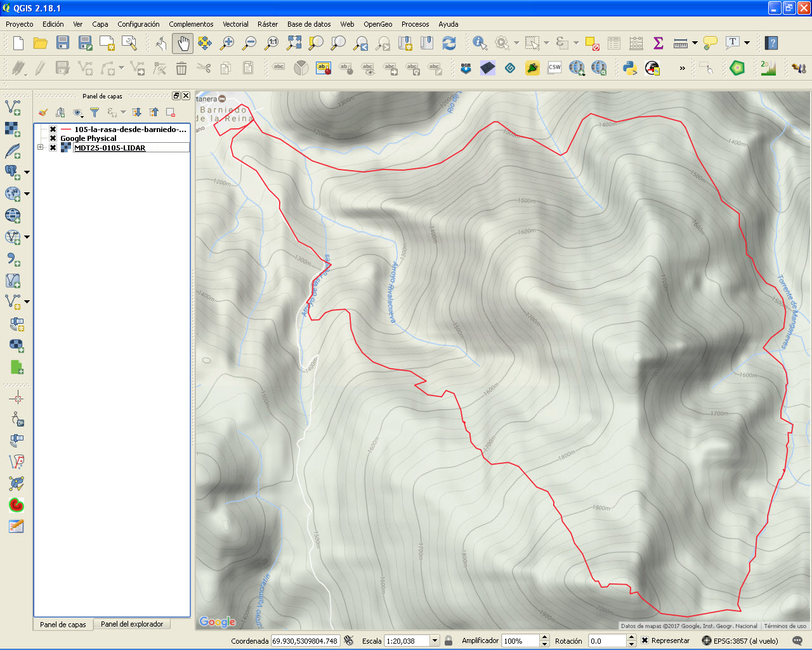This screenshot has width=812, height=650.
Task: Click the EPSG:3857 projection button
Action: [740, 641]
